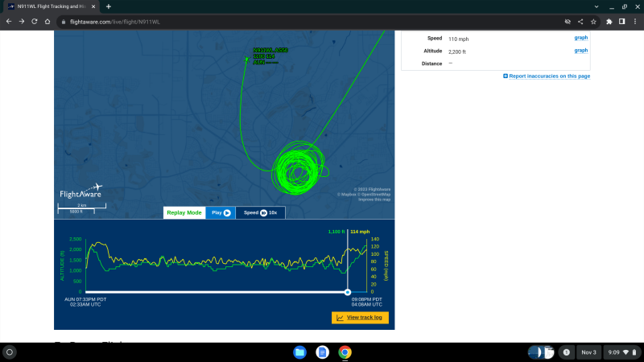Open the 9:09 status tray
The height and width of the screenshot is (362, 644).
click(621, 352)
